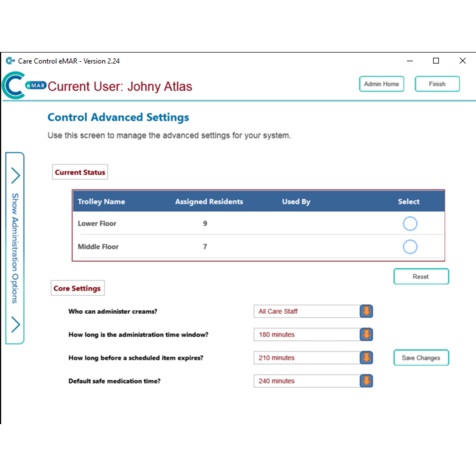Click the assigned residents value 9
The height and width of the screenshot is (476, 476).
tap(205, 224)
